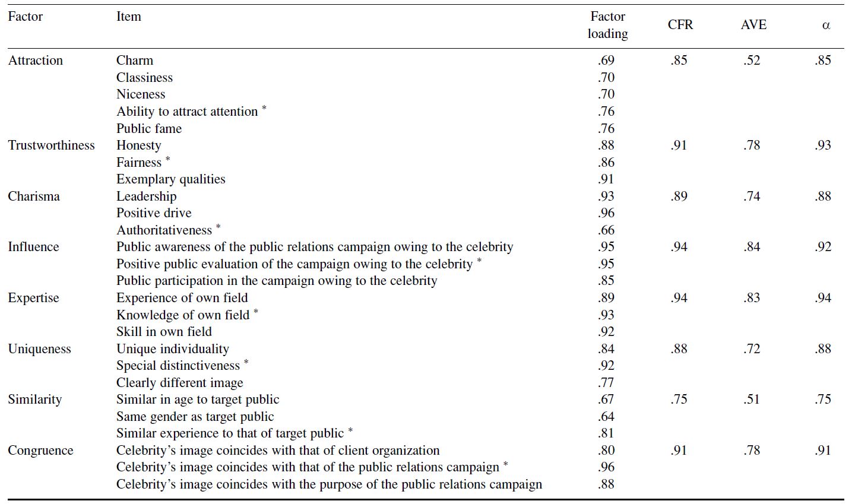Click the Classiness item text

click(144, 78)
